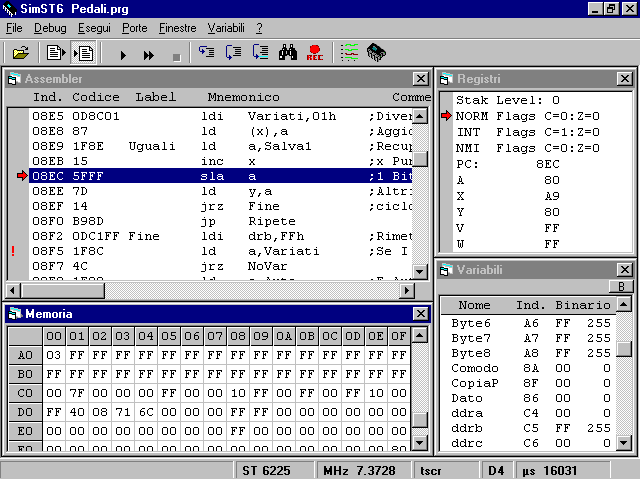The image size is (640, 480).
Task: Open the Variabili menu
Action: (226, 28)
